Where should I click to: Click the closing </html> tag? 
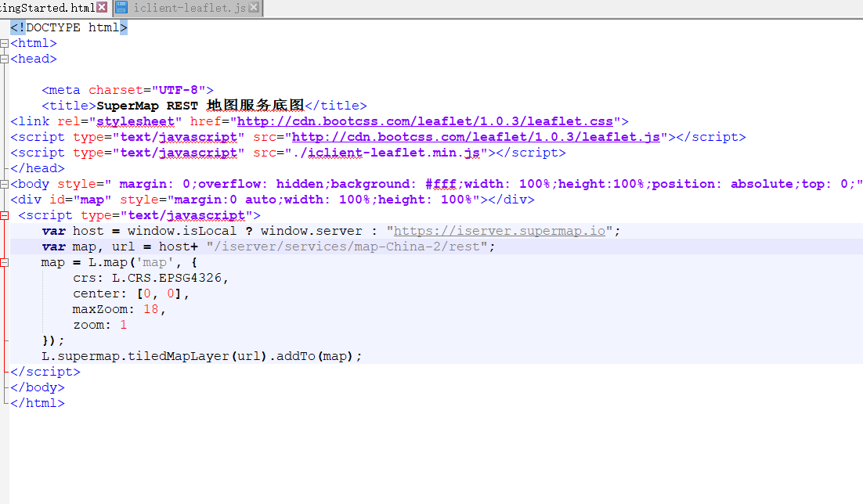coord(38,403)
